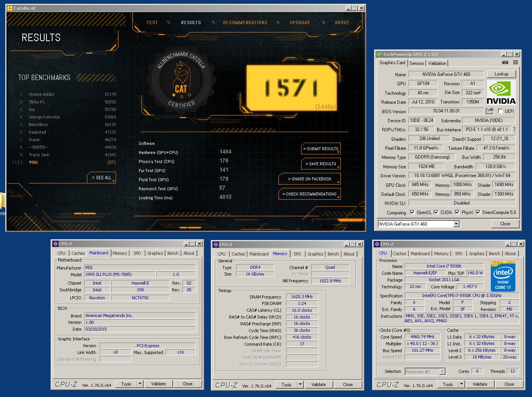532x397 pixels.
Task: Toggle the UEFI checkbox in GPU-Z
Action: 500,111
